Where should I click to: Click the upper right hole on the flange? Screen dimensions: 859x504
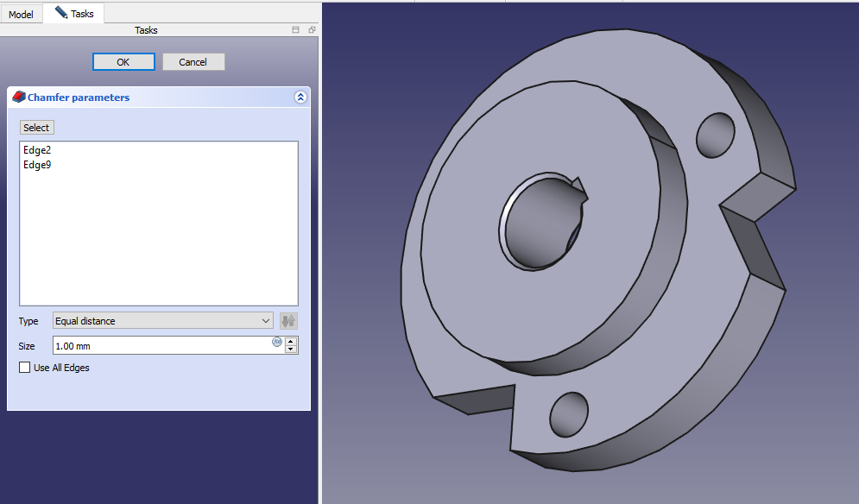pyautogui.click(x=715, y=135)
